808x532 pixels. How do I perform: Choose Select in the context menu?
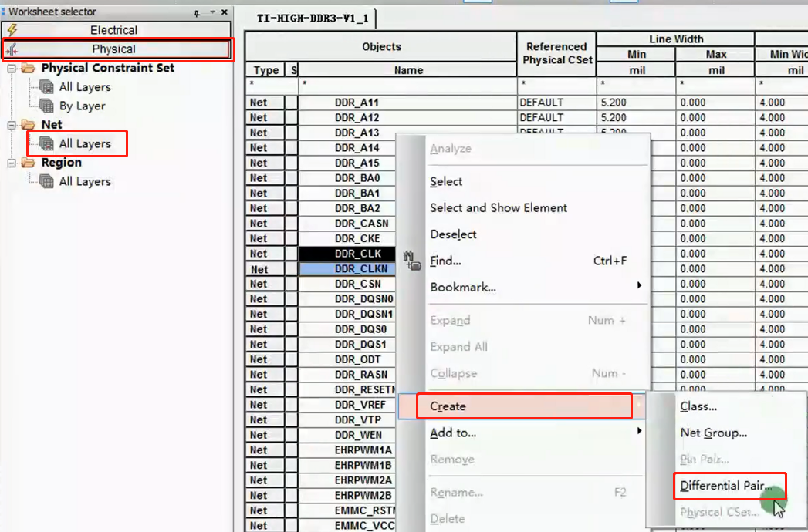446,181
